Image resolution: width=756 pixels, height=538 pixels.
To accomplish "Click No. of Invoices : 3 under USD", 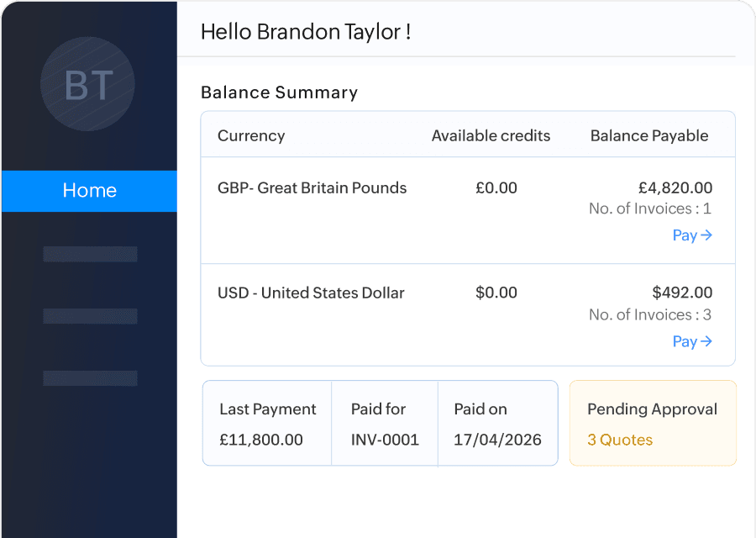I will pos(650,314).
